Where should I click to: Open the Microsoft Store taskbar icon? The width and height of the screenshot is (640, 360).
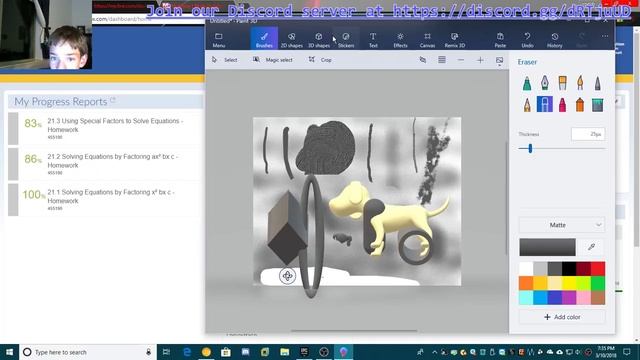226,352
